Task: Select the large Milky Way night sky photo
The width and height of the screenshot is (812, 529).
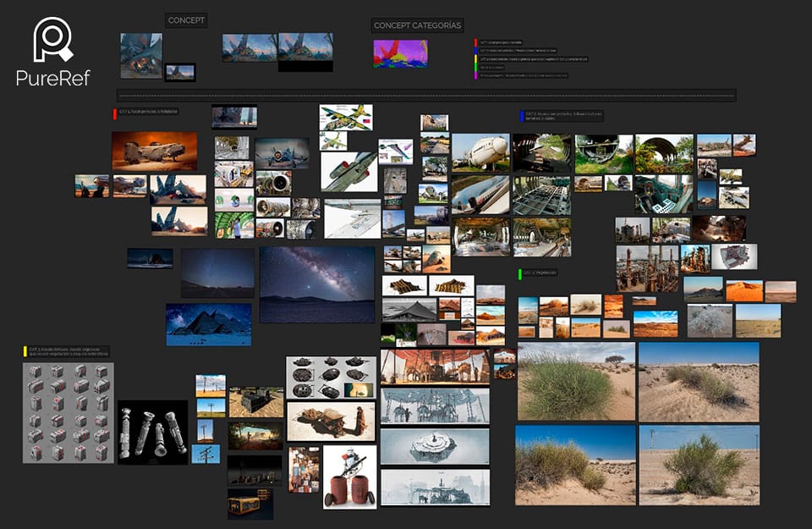Action: coord(317,284)
